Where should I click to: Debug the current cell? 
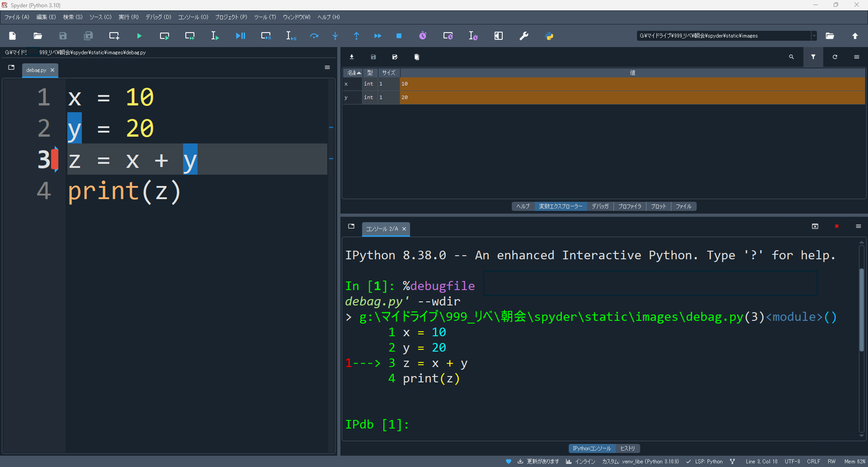[266, 36]
